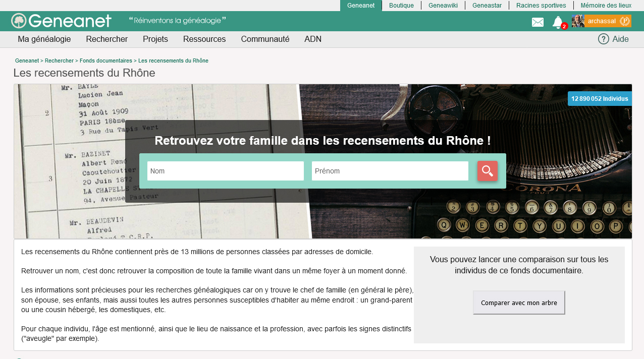This screenshot has width=644, height=359.
Task: Open the Rechercher menu
Action: pos(107,39)
